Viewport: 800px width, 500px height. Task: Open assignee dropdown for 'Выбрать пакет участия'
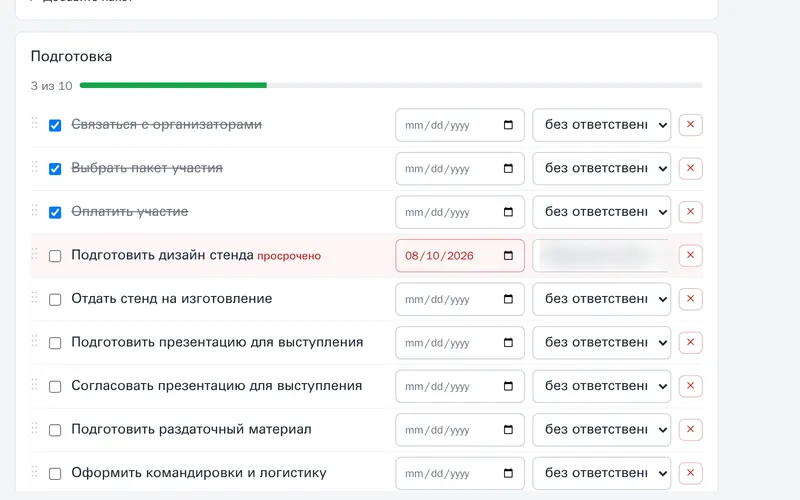pos(602,168)
